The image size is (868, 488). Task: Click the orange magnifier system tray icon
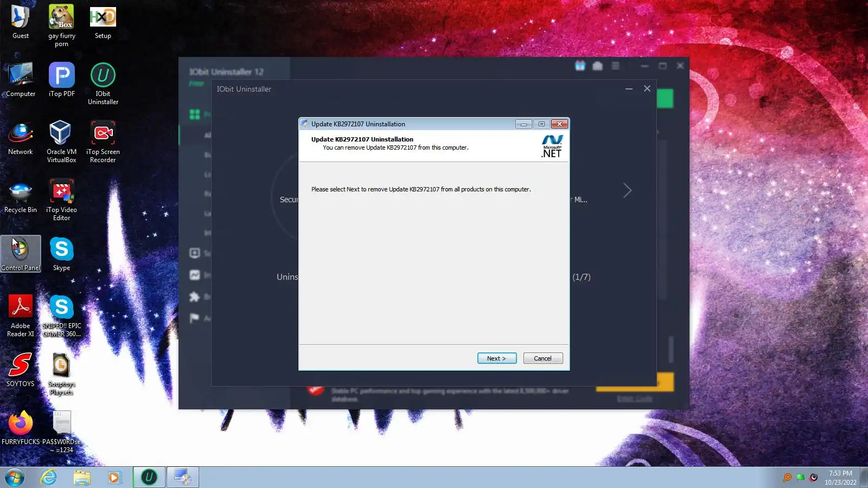(x=787, y=478)
